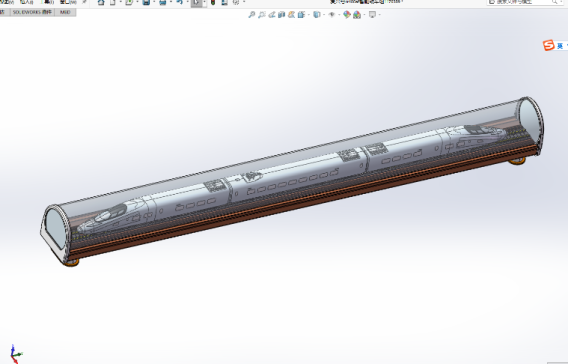Open the dropdown arrow beside the Undo icon
Viewport: 568px width, 364px height.
[x=187, y=2]
